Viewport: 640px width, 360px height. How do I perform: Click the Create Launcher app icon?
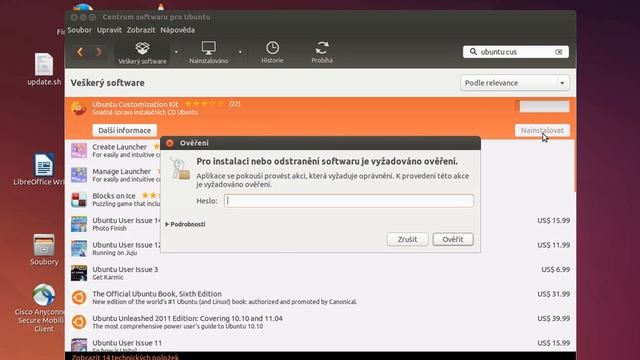point(79,150)
